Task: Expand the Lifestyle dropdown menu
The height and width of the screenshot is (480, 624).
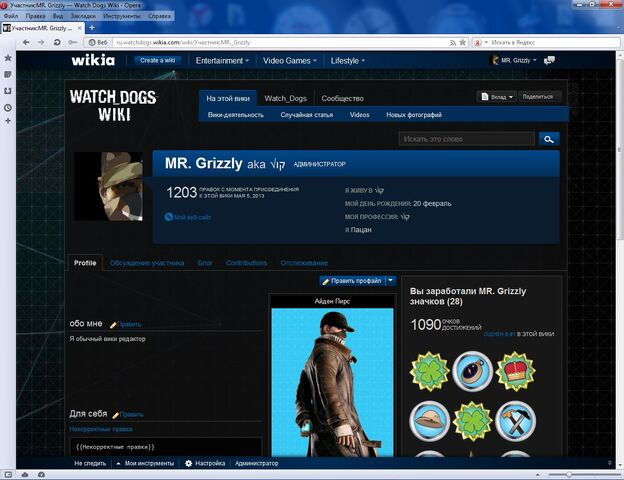Action: coord(348,61)
